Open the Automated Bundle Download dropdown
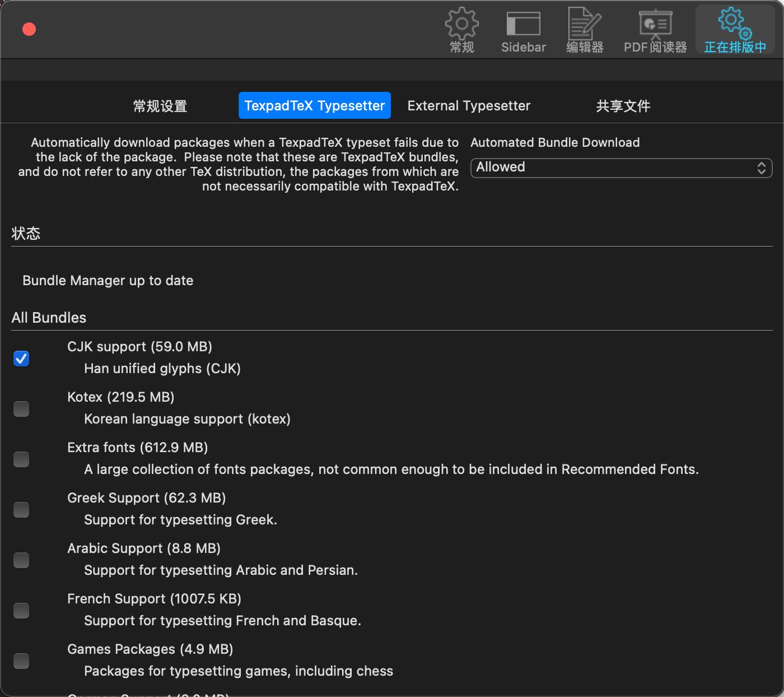This screenshot has height=697, width=784. [x=621, y=168]
